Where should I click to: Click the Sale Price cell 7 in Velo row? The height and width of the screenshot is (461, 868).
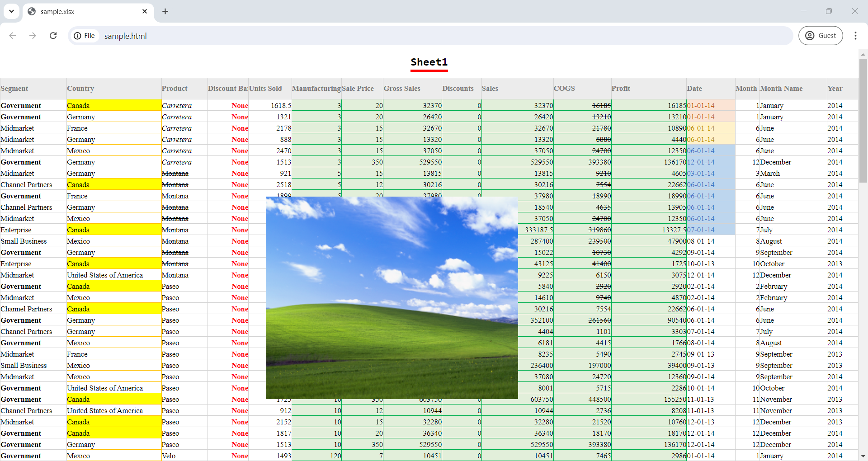click(x=362, y=456)
